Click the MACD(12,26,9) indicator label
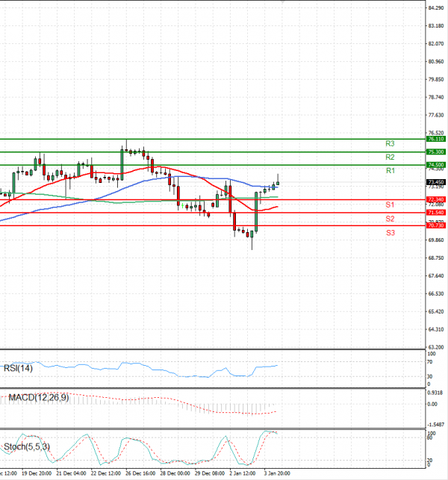The image size is (448, 480). [39, 398]
